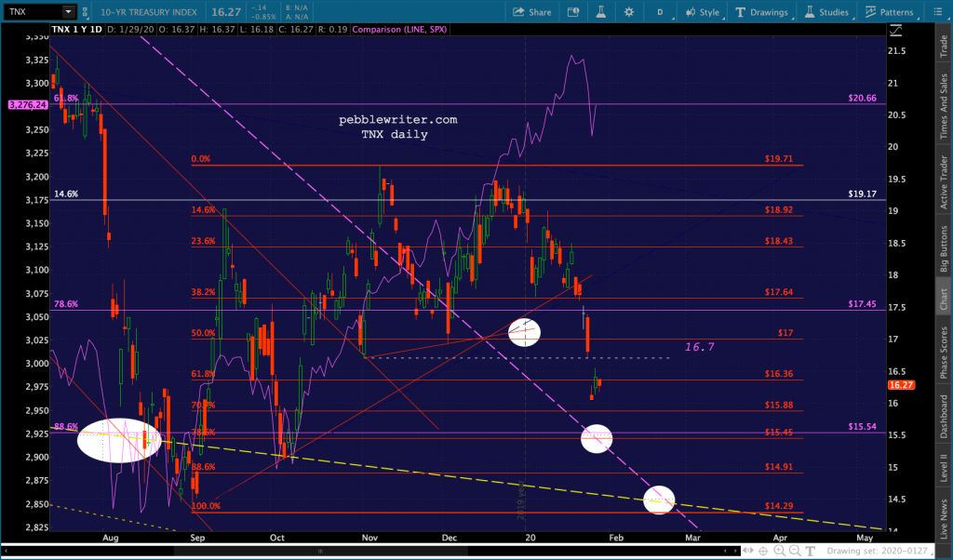Click the $15.88 Fibonacci label
The width and height of the screenshot is (953, 560).
779,406
